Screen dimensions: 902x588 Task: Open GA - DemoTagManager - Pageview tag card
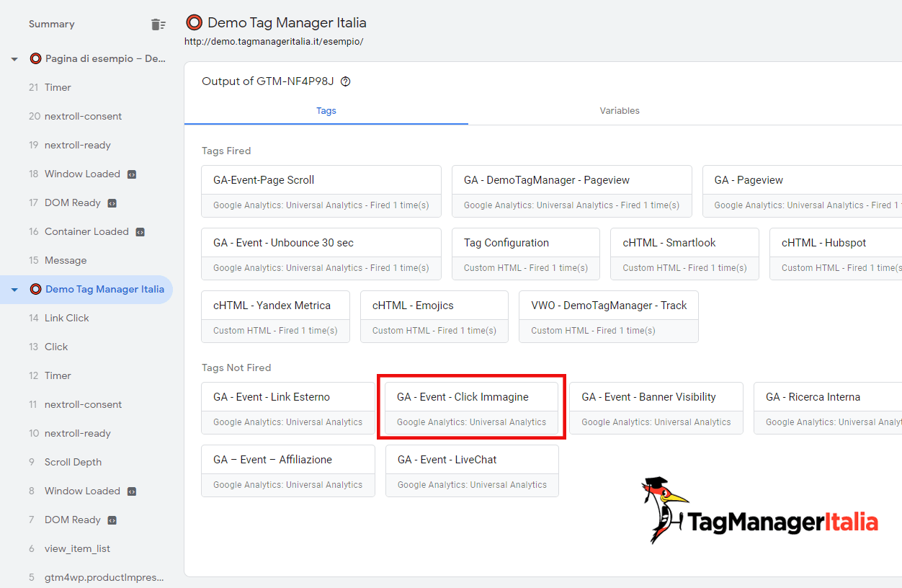[572, 192]
